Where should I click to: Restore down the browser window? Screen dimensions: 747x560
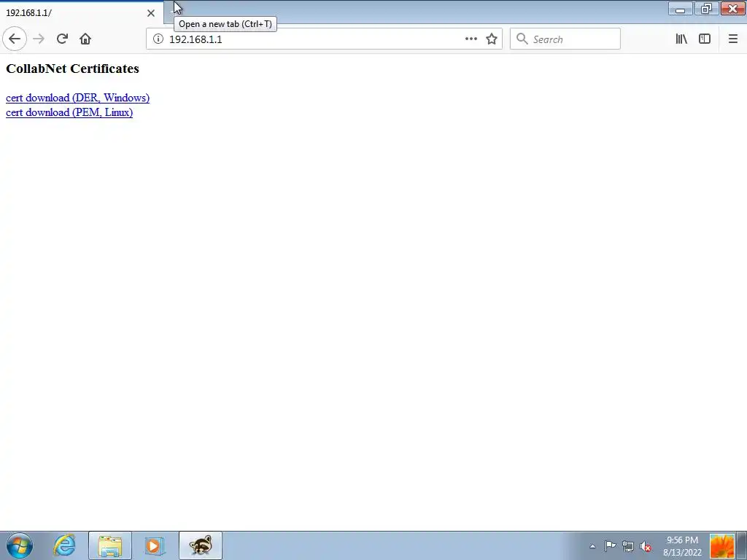click(x=706, y=9)
